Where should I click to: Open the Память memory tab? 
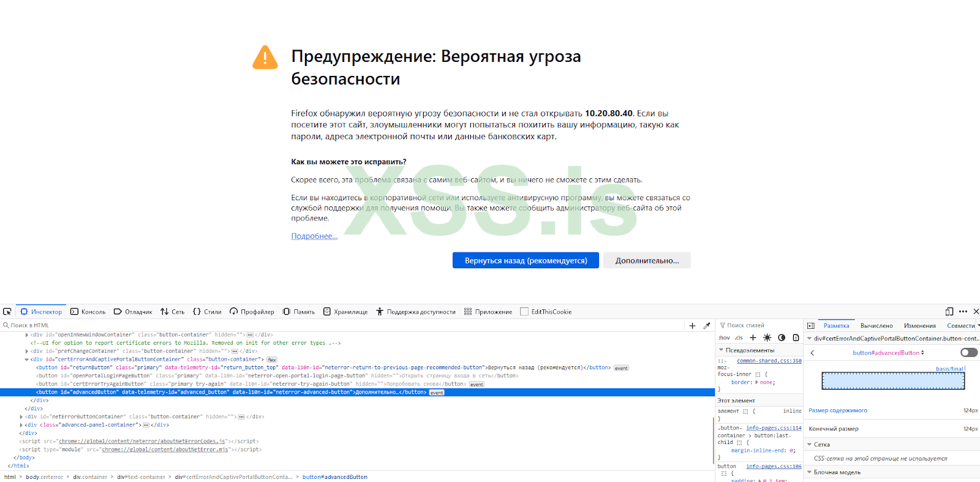click(x=298, y=312)
